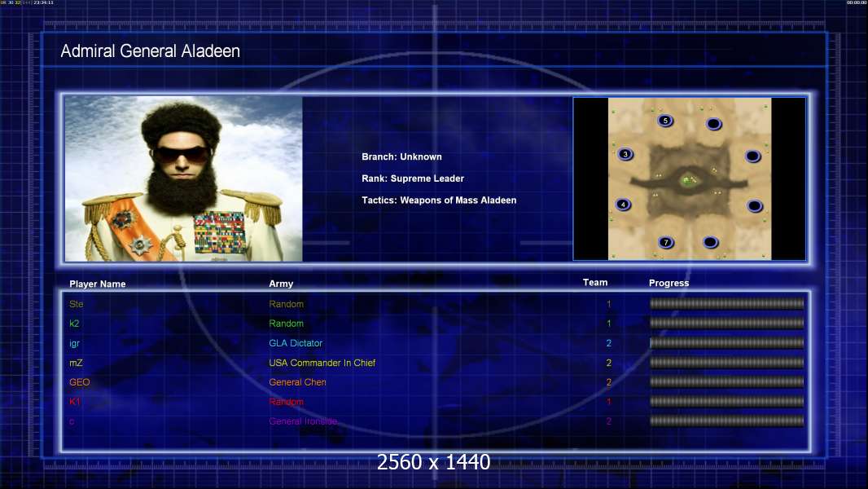The image size is (868, 489).
Task: Click start position marker 3 on the minimap
Action: click(x=625, y=155)
